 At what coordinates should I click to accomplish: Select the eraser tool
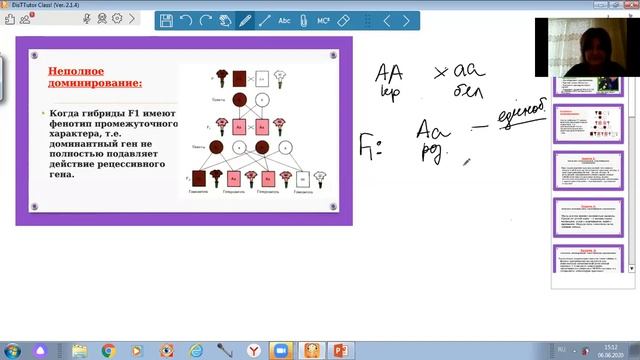(x=343, y=21)
